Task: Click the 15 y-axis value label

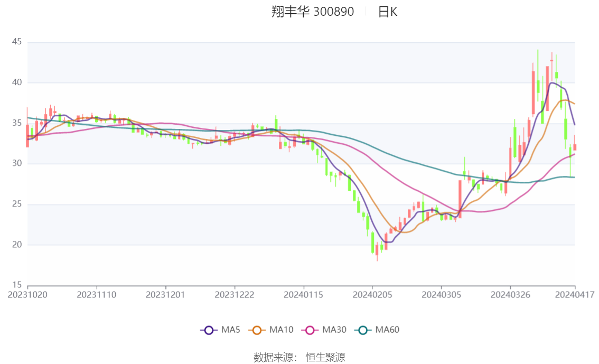Action: click(x=17, y=285)
